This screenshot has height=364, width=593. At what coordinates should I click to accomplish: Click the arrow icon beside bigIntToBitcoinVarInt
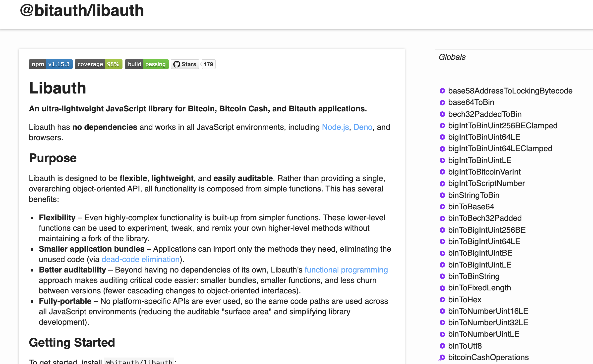(x=442, y=172)
